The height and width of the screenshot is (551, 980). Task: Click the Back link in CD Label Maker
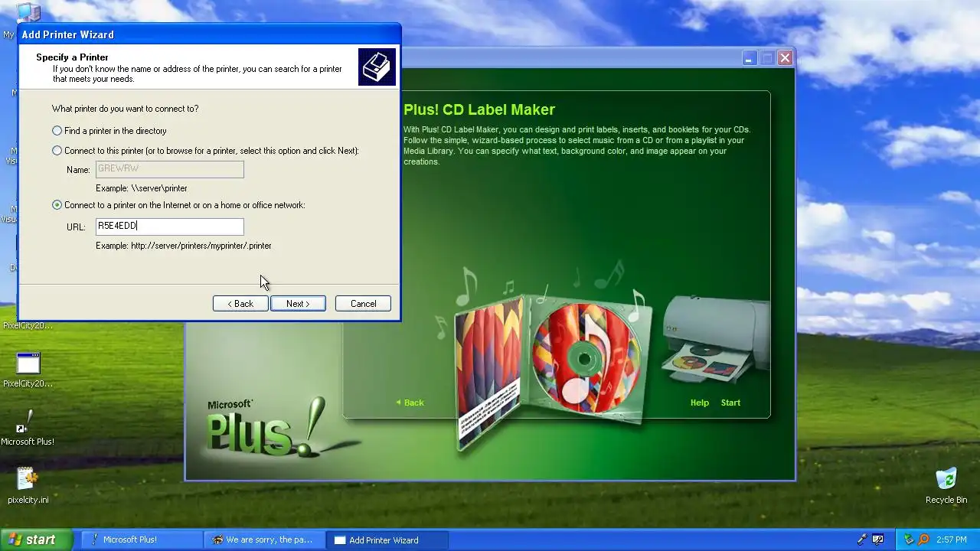(410, 403)
